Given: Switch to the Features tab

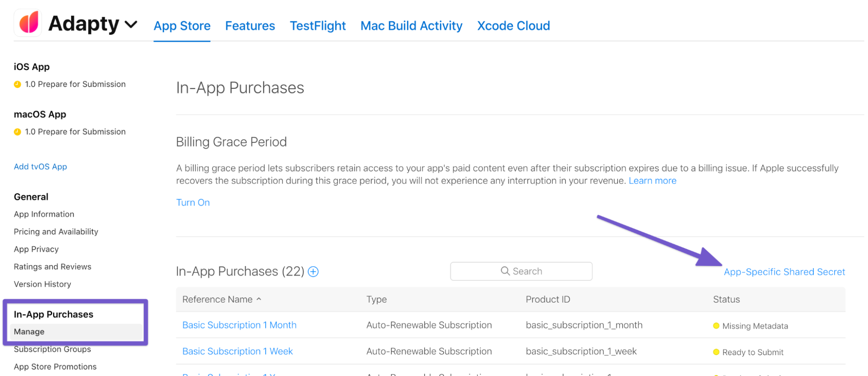Looking at the screenshot, I should (250, 26).
